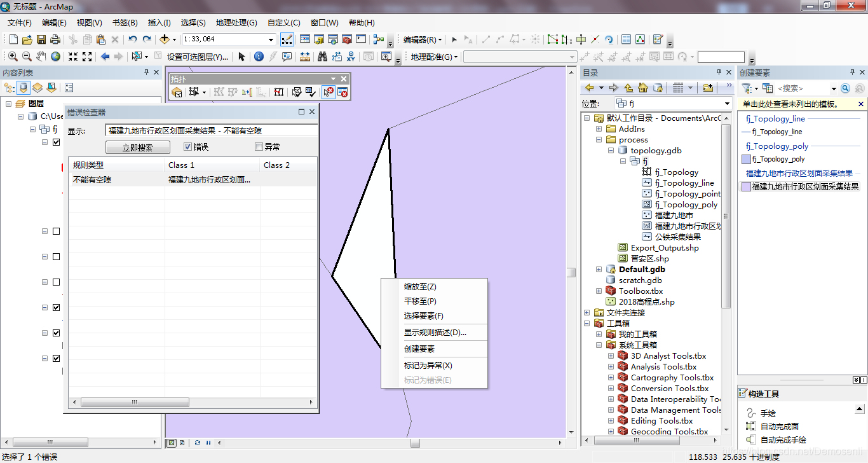Open table of contents Options icon
The image size is (868, 463).
(69, 88)
